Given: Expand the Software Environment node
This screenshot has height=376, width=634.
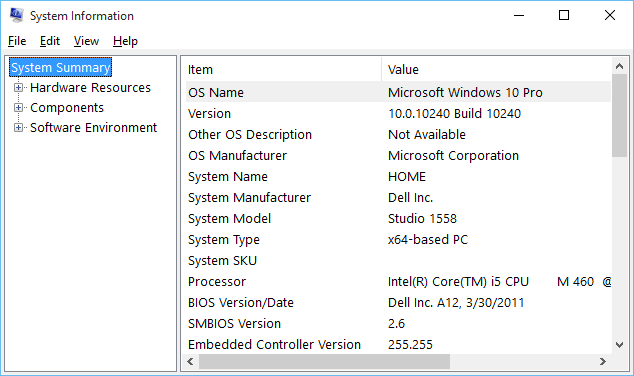Looking at the screenshot, I should click(x=18, y=128).
